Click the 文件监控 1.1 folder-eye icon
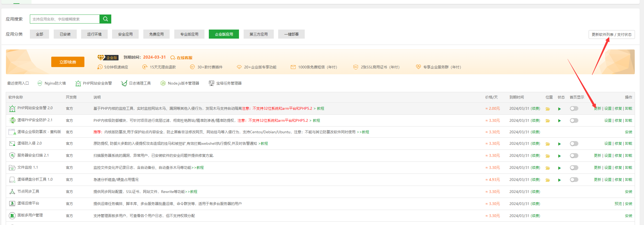The image size is (644, 225). (12, 168)
